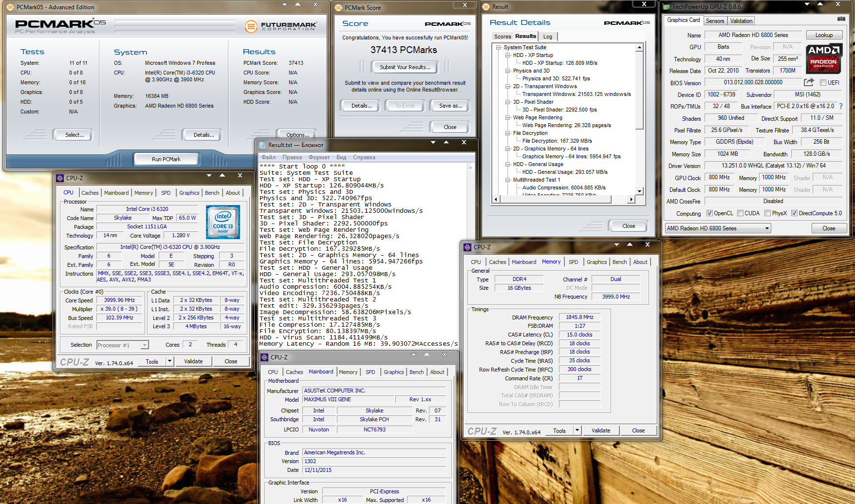Collapse the File Decryption node

click(508, 133)
